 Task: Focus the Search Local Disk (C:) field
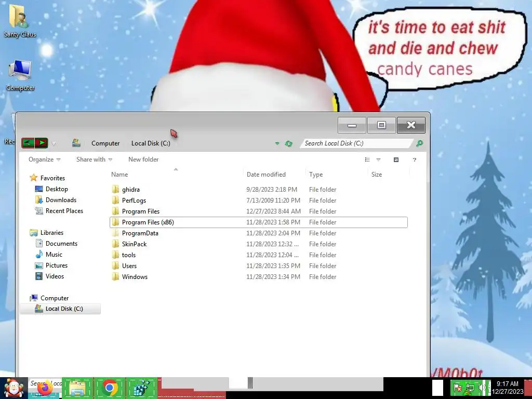coord(356,143)
